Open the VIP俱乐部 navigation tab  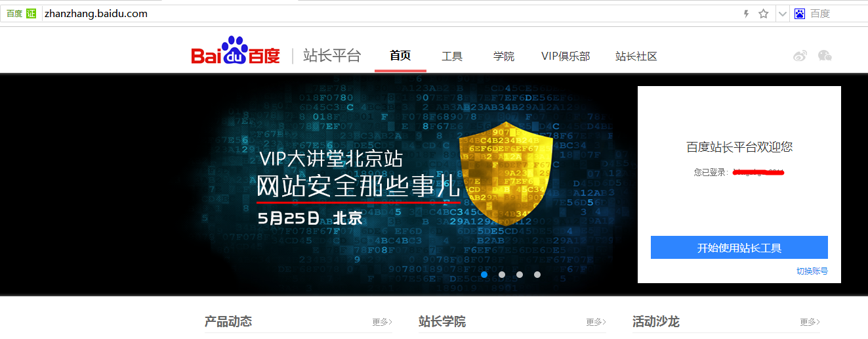[x=566, y=56]
